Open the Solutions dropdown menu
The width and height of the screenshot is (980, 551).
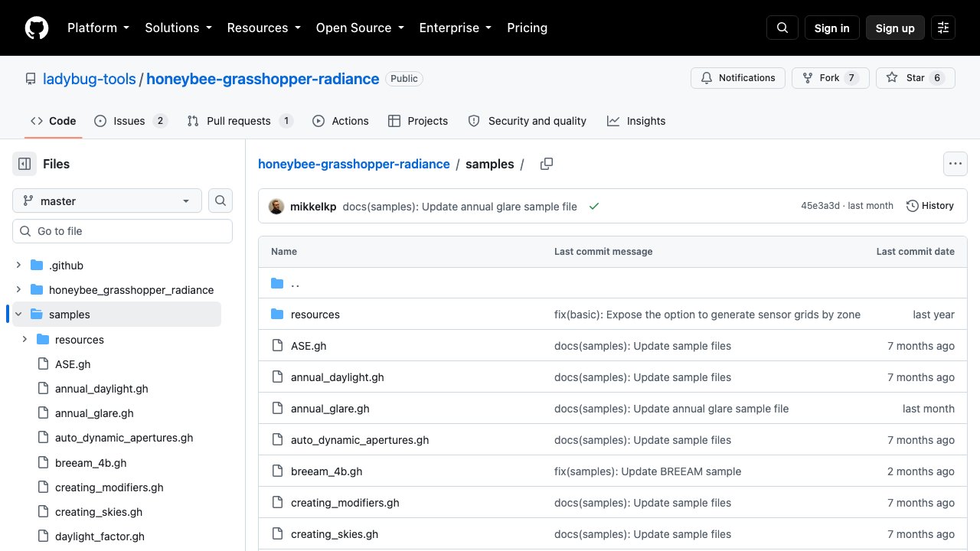coord(178,28)
